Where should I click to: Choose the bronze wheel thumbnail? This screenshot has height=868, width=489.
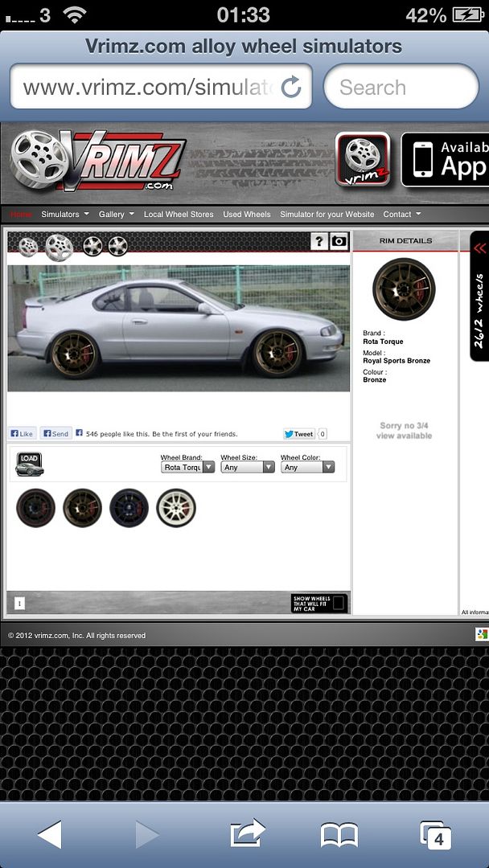click(82, 508)
